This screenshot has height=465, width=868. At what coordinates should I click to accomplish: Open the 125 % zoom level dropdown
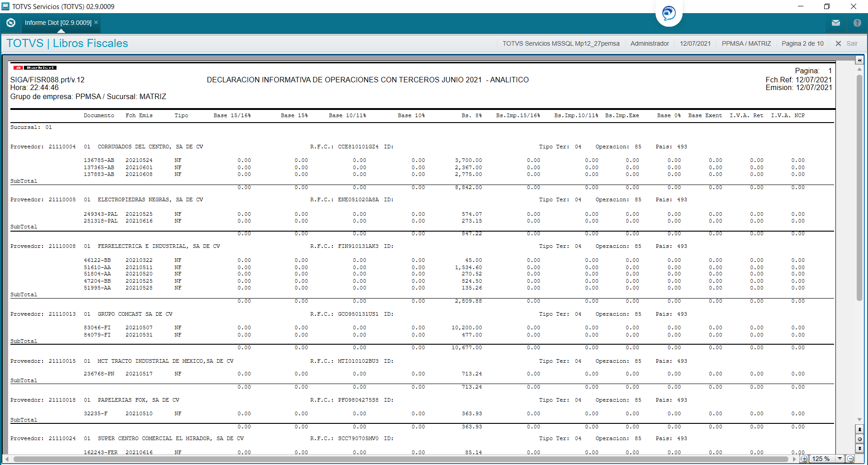(840, 459)
